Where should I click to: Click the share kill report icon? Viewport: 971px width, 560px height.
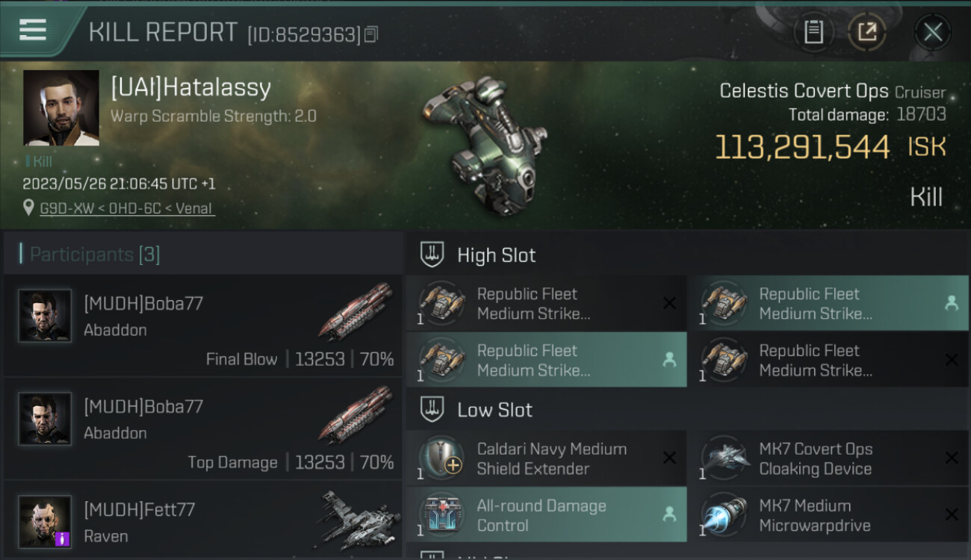click(866, 32)
